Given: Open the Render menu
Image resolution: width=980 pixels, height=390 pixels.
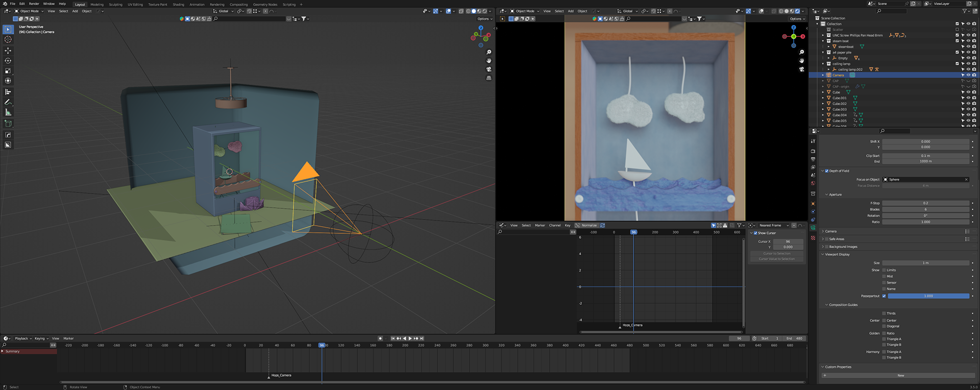Looking at the screenshot, I should pos(34,4).
